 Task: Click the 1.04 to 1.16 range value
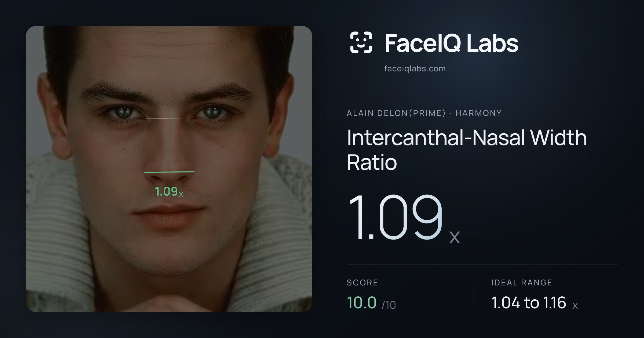click(x=529, y=303)
